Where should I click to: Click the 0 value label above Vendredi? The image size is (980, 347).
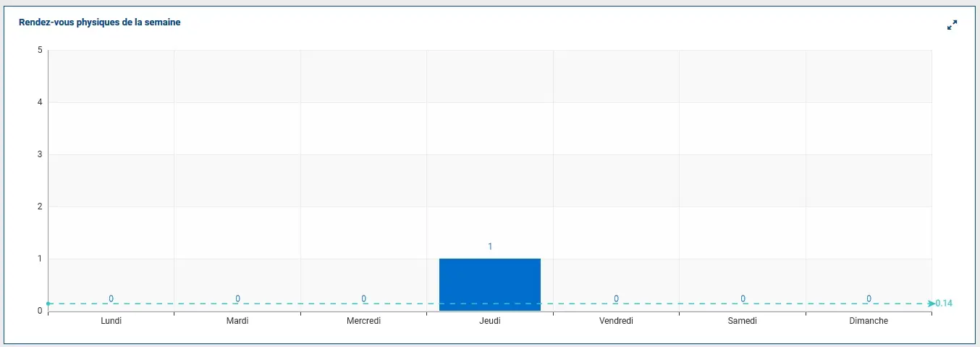[x=616, y=298]
